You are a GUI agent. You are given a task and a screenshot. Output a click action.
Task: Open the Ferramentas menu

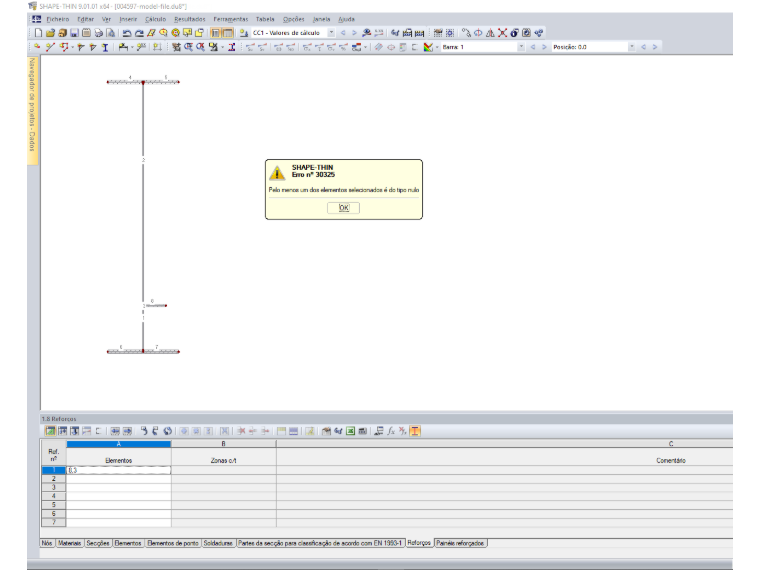pyautogui.click(x=231, y=19)
